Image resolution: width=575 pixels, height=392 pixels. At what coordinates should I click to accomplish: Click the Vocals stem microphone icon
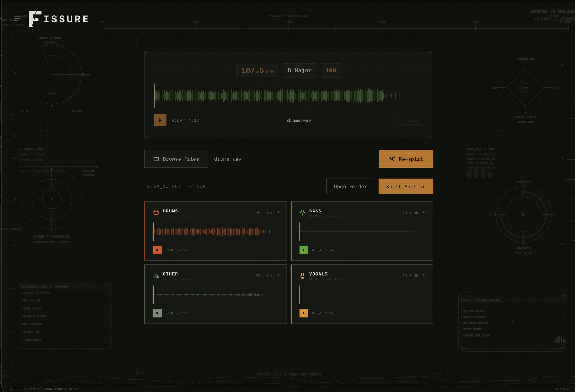coord(302,276)
